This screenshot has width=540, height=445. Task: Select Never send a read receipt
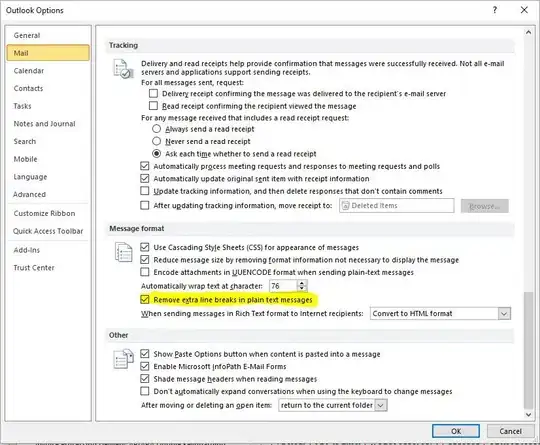156,141
